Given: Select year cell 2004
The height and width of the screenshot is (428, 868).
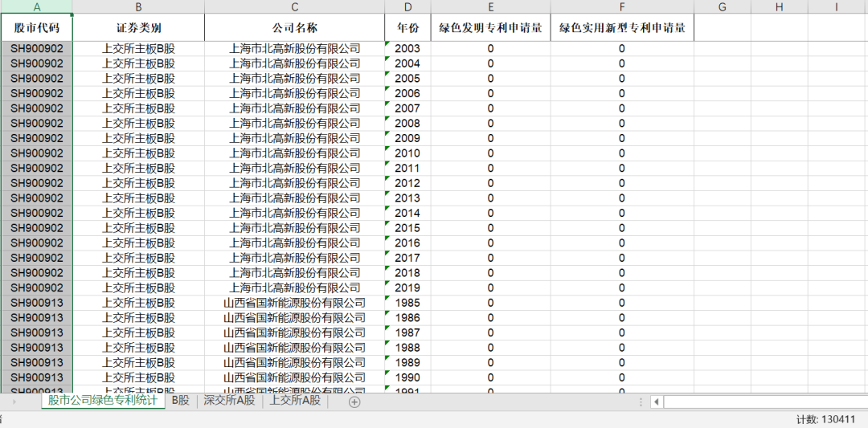Looking at the screenshot, I should [408, 63].
